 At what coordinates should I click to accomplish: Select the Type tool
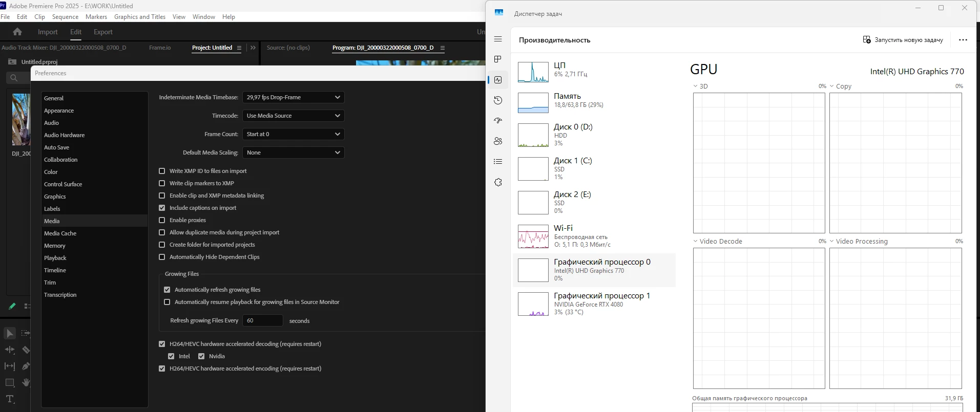pyautogui.click(x=10, y=399)
